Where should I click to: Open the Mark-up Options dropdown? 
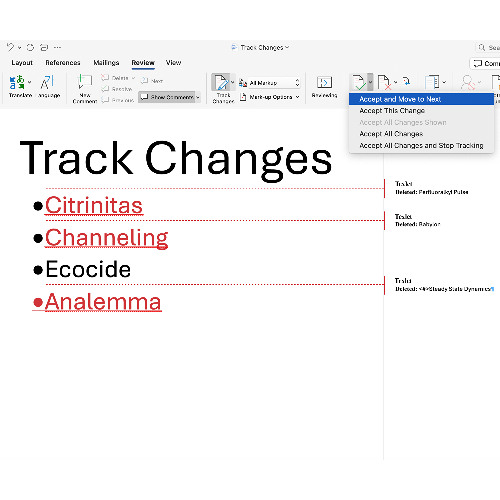click(270, 97)
